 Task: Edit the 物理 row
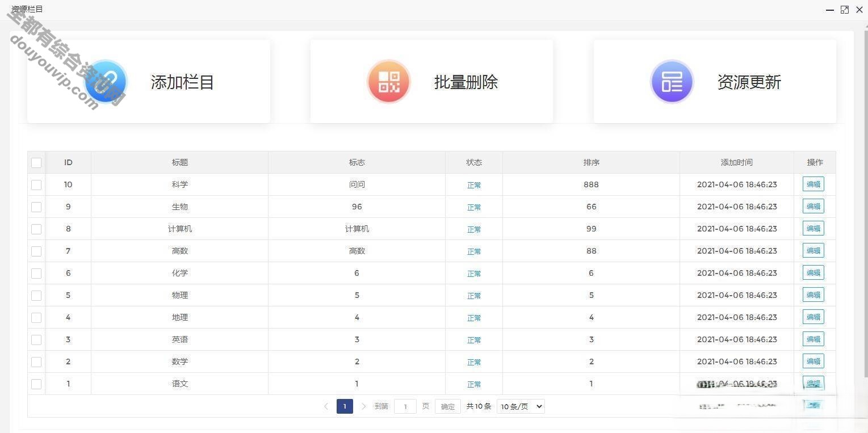(x=813, y=295)
